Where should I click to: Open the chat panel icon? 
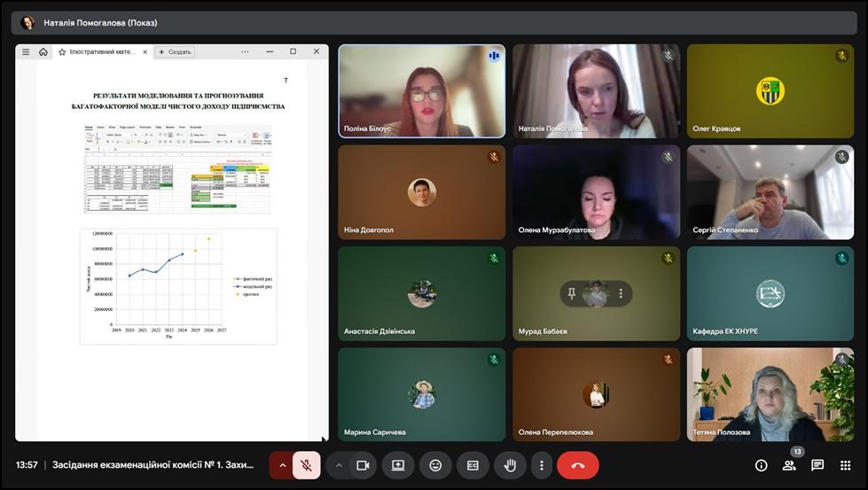tap(817, 465)
